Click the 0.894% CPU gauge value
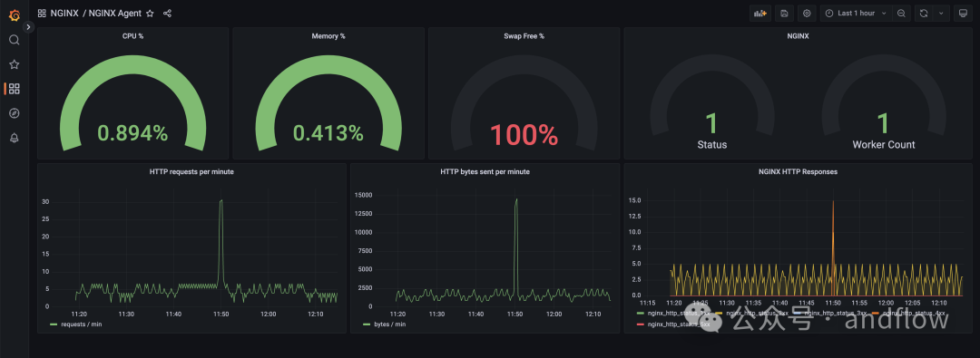The image size is (980, 358). pyautogui.click(x=132, y=133)
